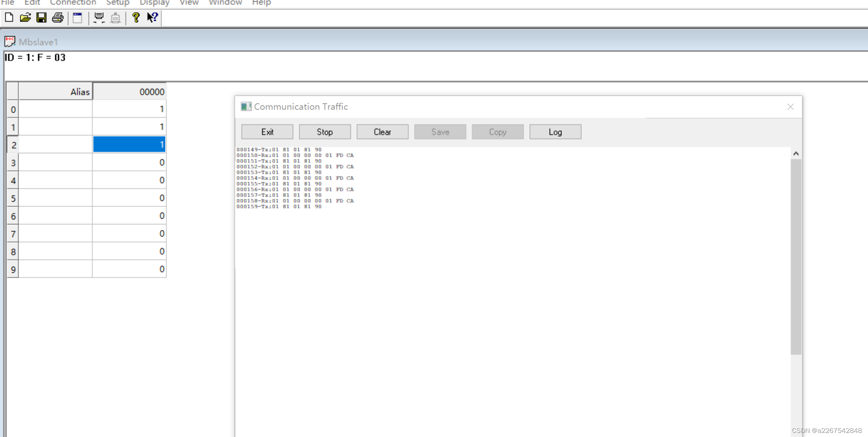The width and height of the screenshot is (868, 437).
Task: Open the Edit menu
Action: 32,3
